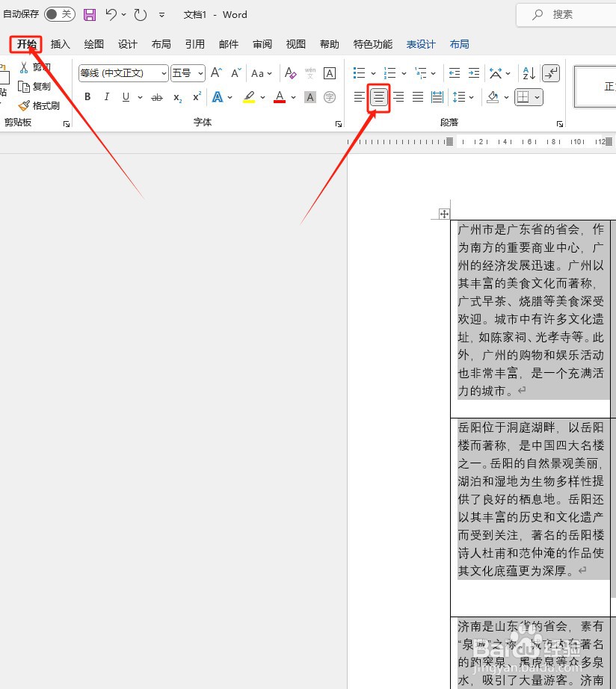Select the text highlight color swatch

pyautogui.click(x=248, y=97)
